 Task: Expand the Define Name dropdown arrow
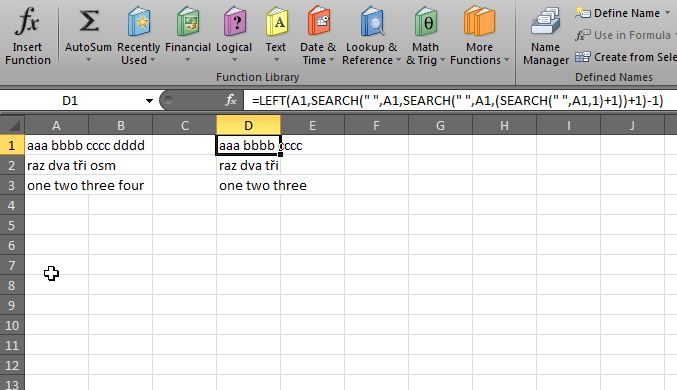668,13
